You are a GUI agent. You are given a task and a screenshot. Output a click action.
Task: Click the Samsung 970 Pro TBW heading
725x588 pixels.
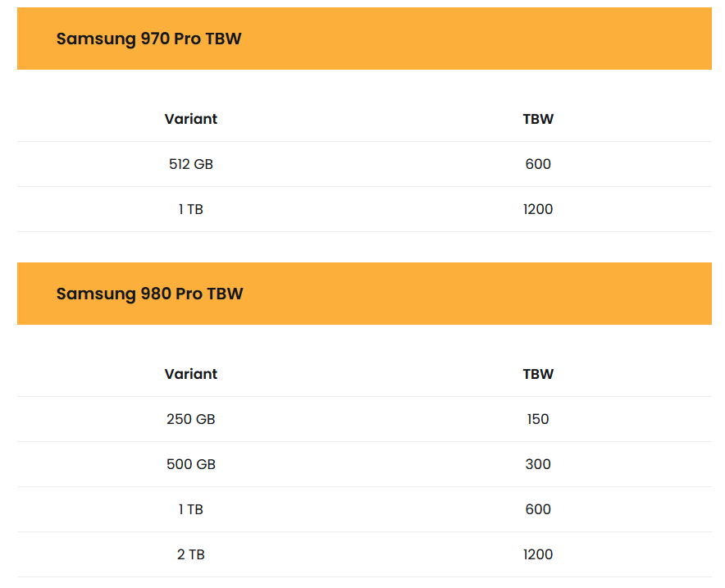click(x=148, y=39)
